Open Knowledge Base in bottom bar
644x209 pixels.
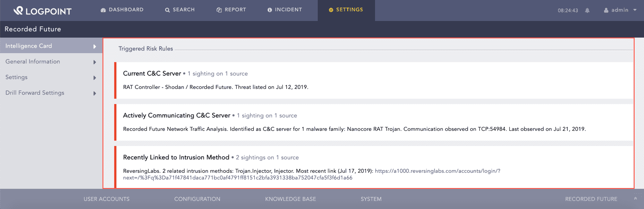pyautogui.click(x=290, y=199)
